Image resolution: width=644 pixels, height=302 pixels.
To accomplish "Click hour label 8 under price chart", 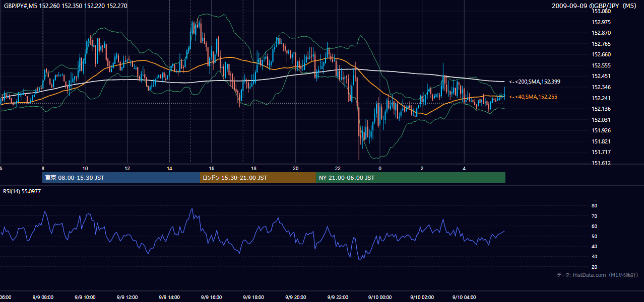I will point(43,168).
